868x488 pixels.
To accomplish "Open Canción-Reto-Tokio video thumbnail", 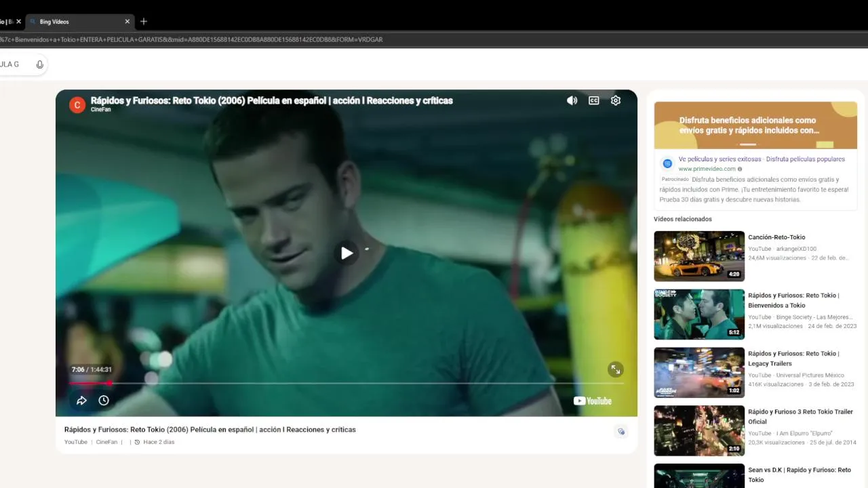I will click(x=699, y=256).
